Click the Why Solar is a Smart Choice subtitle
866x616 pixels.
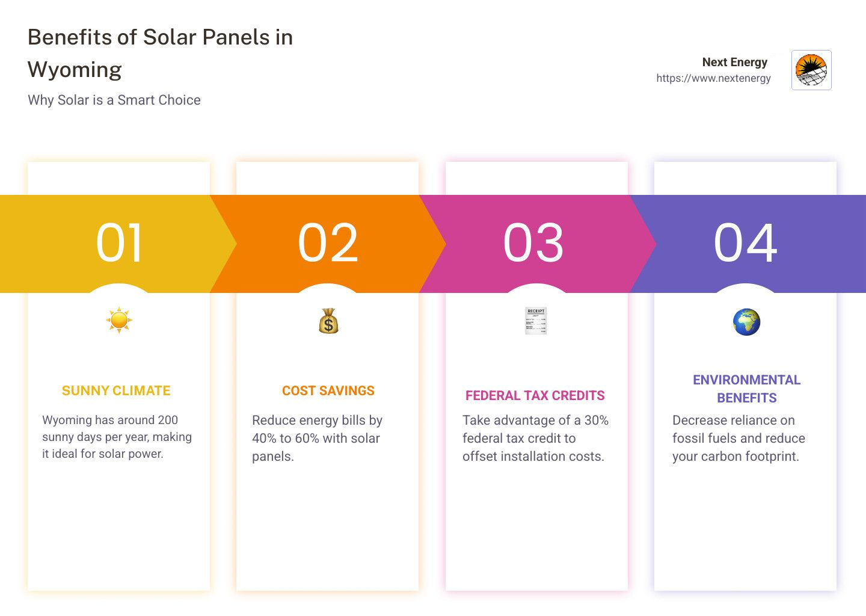pyautogui.click(x=114, y=100)
